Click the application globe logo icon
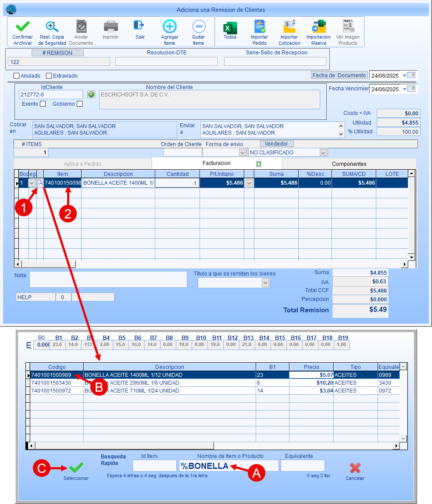The height and width of the screenshot is (504, 432). tap(11, 10)
